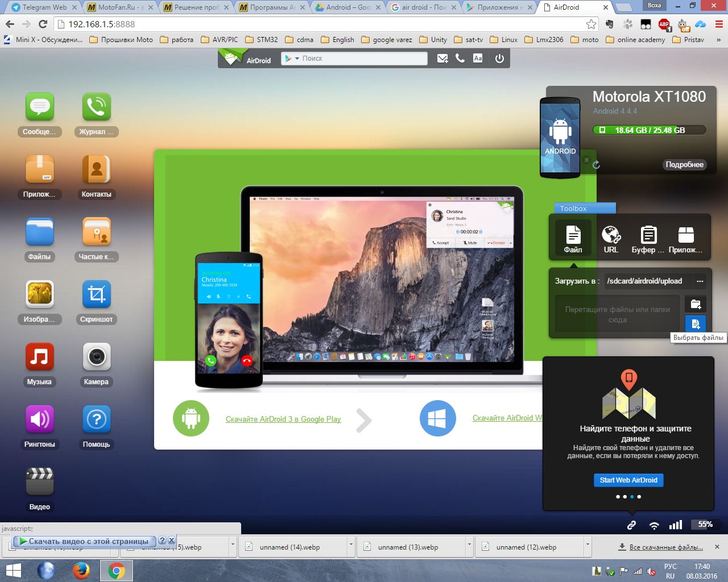Screen dimensions: 728x582
Task: Switch to the Android – Google tab
Action: [347, 7]
